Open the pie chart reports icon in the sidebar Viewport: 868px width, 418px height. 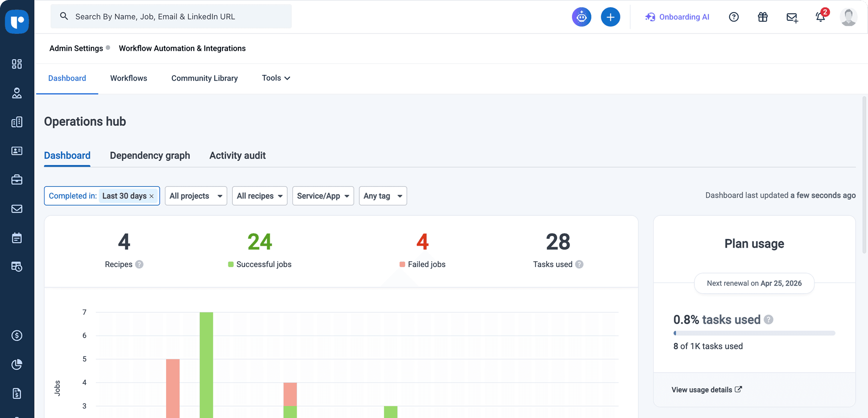coord(17,364)
